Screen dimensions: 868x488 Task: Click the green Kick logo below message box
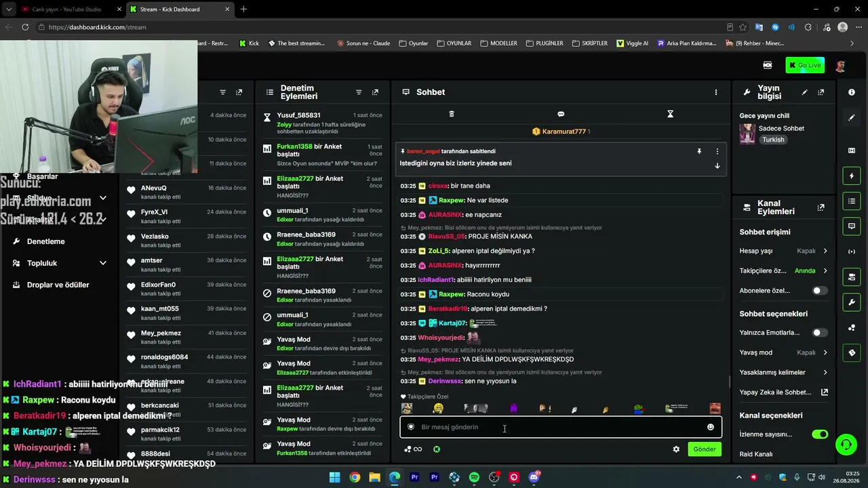pyautogui.click(x=437, y=449)
